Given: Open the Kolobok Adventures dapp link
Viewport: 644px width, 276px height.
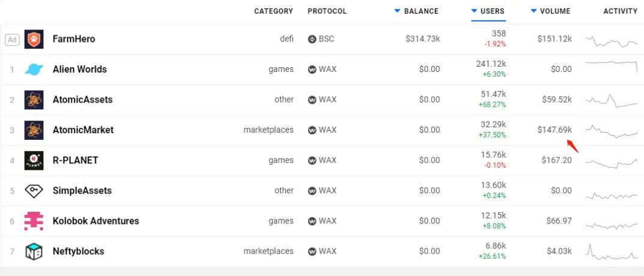Looking at the screenshot, I should [96, 221].
